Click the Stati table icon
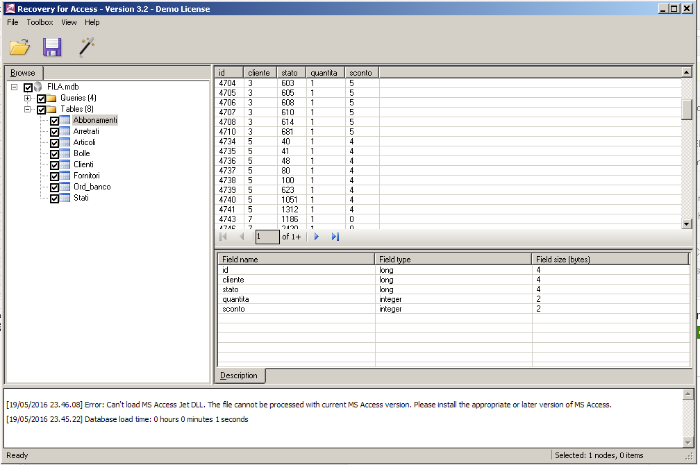 [65, 199]
